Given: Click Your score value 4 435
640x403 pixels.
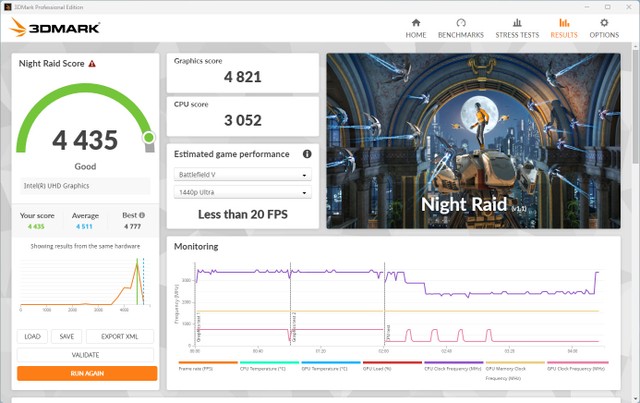Looking at the screenshot, I should pos(36,226).
